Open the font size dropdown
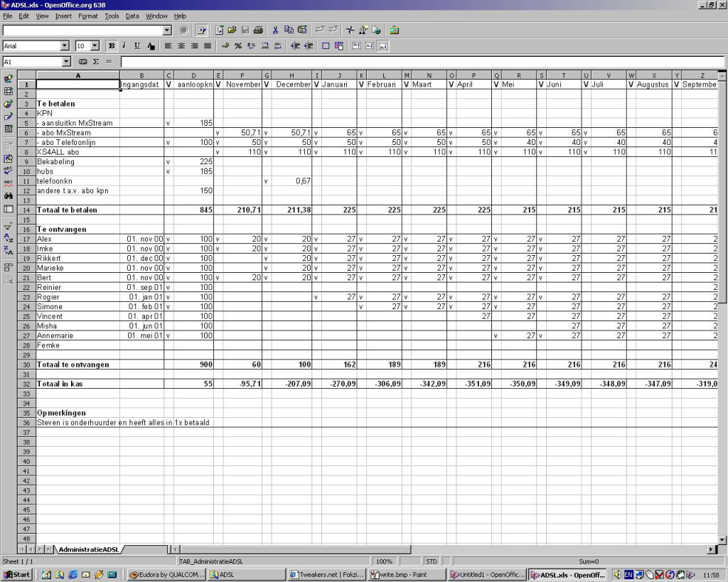Viewport: 728px width, 582px height. pyautogui.click(x=95, y=46)
